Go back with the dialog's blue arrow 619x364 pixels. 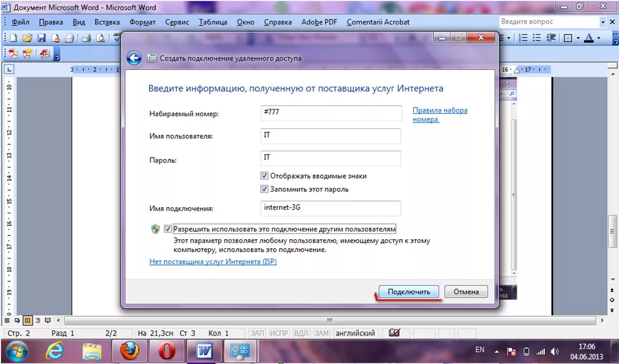pyautogui.click(x=134, y=58)
